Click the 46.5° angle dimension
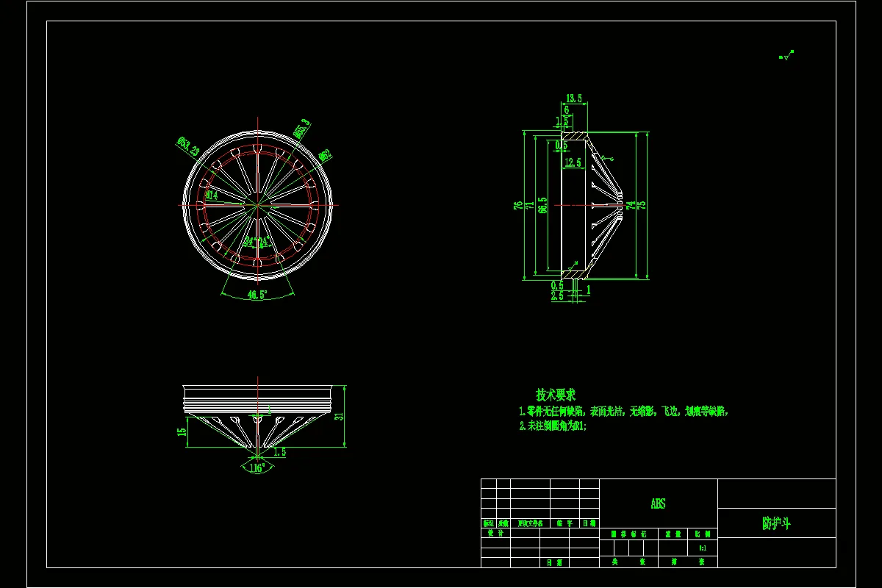Image resolution: width=882 pixels, height=588 pixels. [x=257, y=294]
